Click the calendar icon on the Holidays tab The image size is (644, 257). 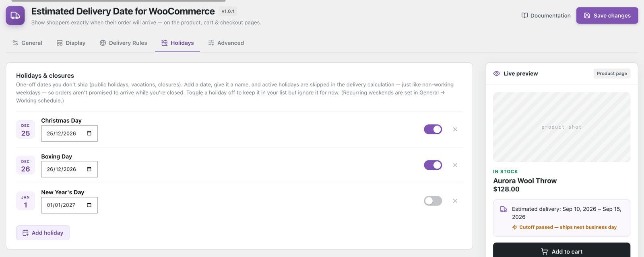coord(164,43)
